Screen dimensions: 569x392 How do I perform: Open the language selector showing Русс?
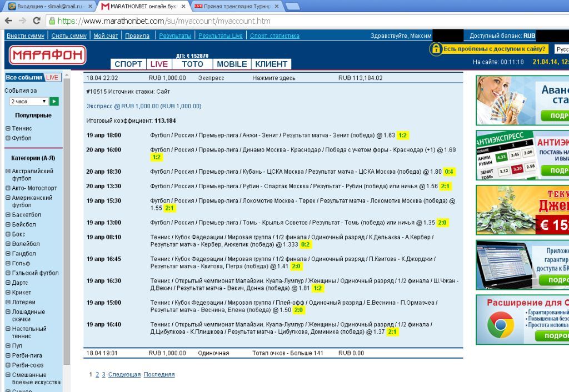(x=562, y=49)
